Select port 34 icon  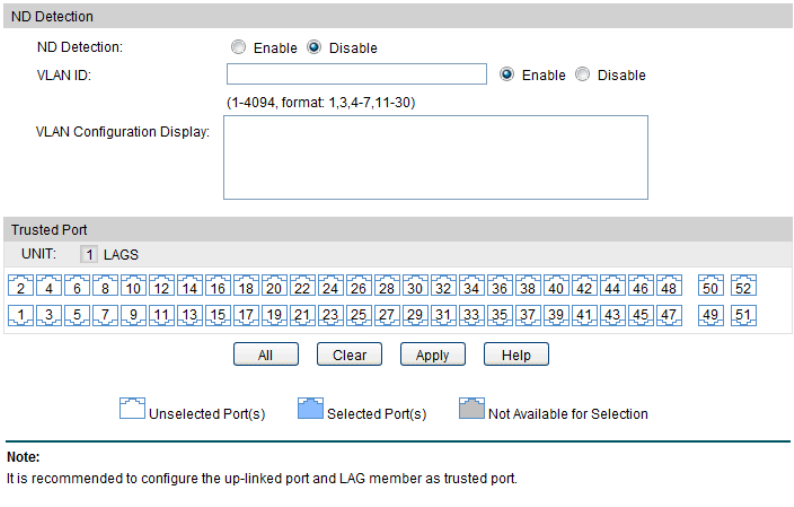(x=471, y=286)
